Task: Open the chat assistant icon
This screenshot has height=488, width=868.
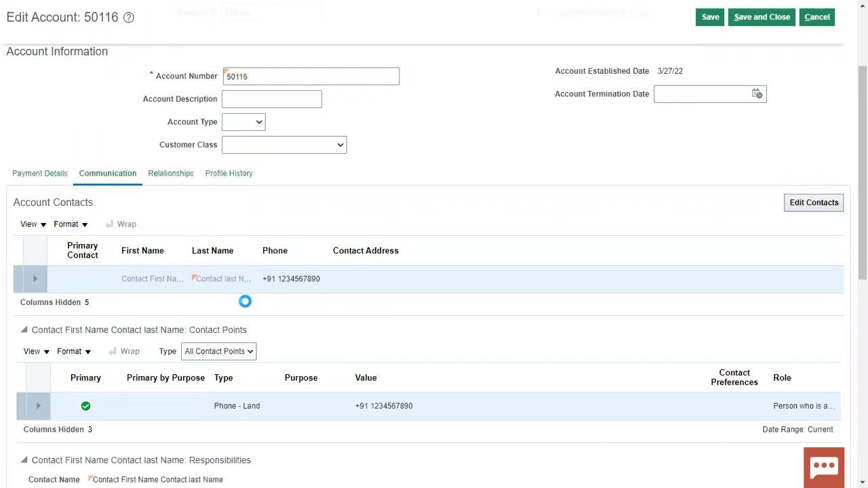Action: 824,467
